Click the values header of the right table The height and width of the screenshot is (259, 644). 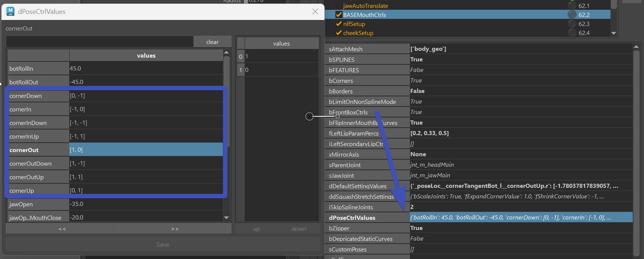(x=282, y=43)
